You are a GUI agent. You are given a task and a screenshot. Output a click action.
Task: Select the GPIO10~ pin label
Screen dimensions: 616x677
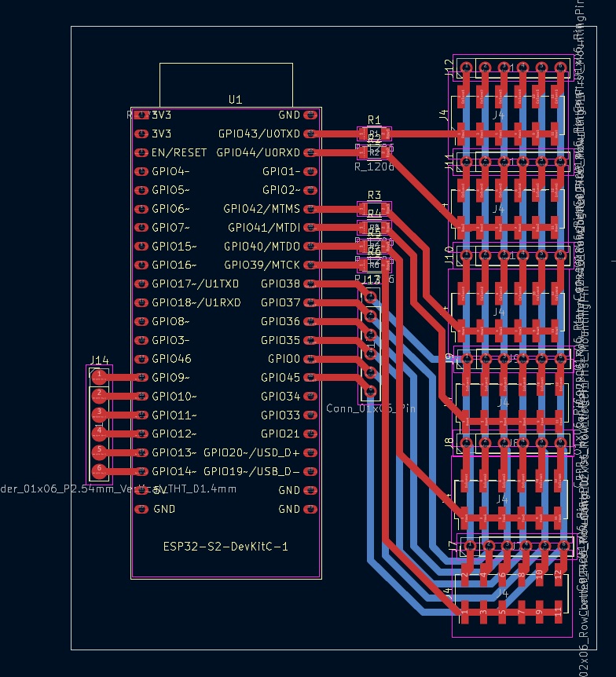click(x=174, y=397)
